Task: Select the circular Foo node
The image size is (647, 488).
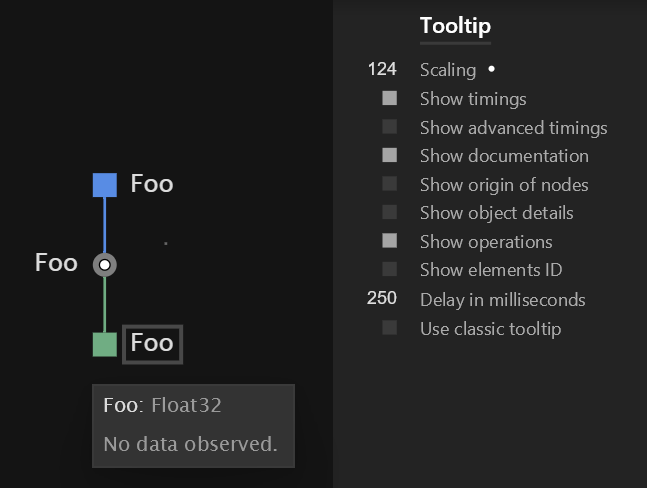Action: click(x=105, y=265)
